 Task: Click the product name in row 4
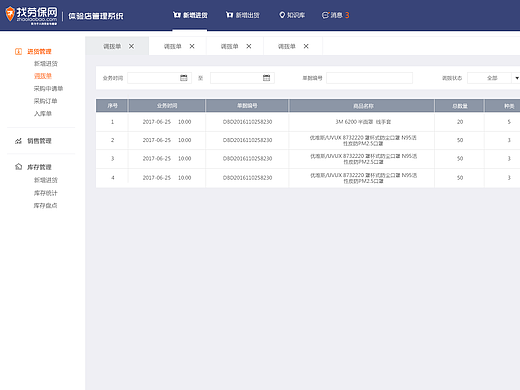click(x=363, y=178)
